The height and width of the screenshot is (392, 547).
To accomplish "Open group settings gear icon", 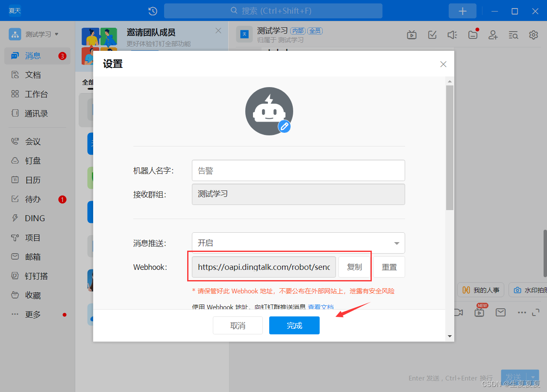I will pos(533,35).
